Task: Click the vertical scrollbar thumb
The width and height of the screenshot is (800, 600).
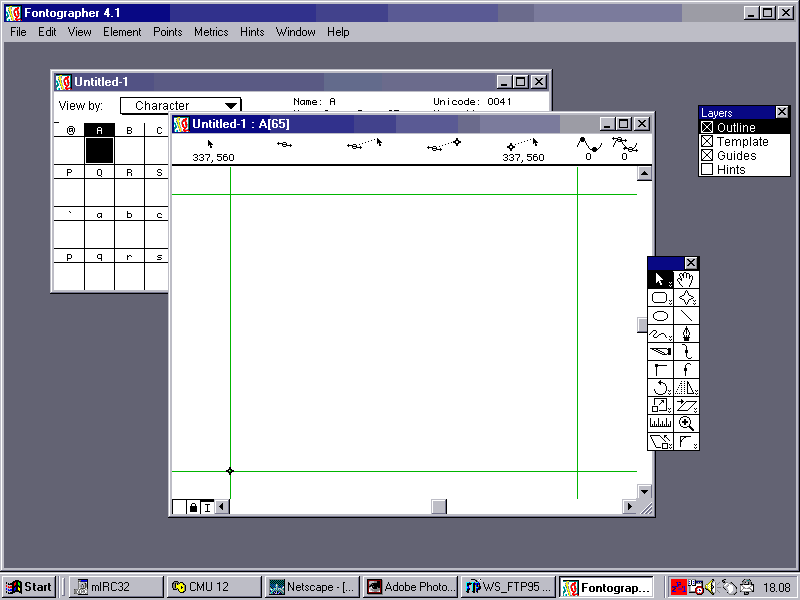Action: click(642, 325)
